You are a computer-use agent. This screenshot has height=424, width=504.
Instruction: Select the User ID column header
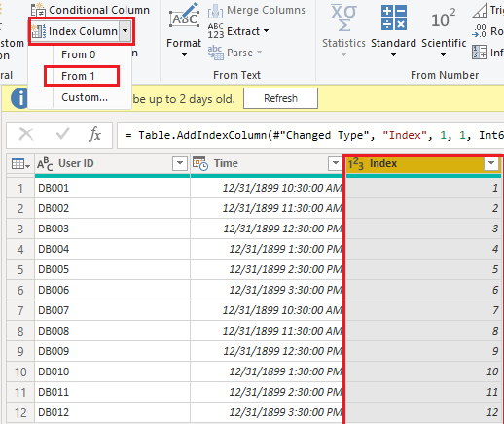(x=112, y=164)
